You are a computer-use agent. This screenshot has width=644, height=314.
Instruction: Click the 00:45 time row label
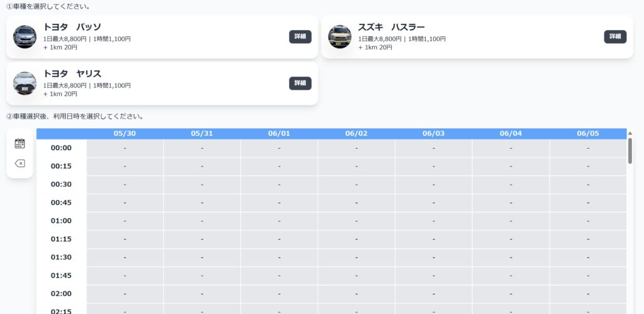(x=61, y=202)
